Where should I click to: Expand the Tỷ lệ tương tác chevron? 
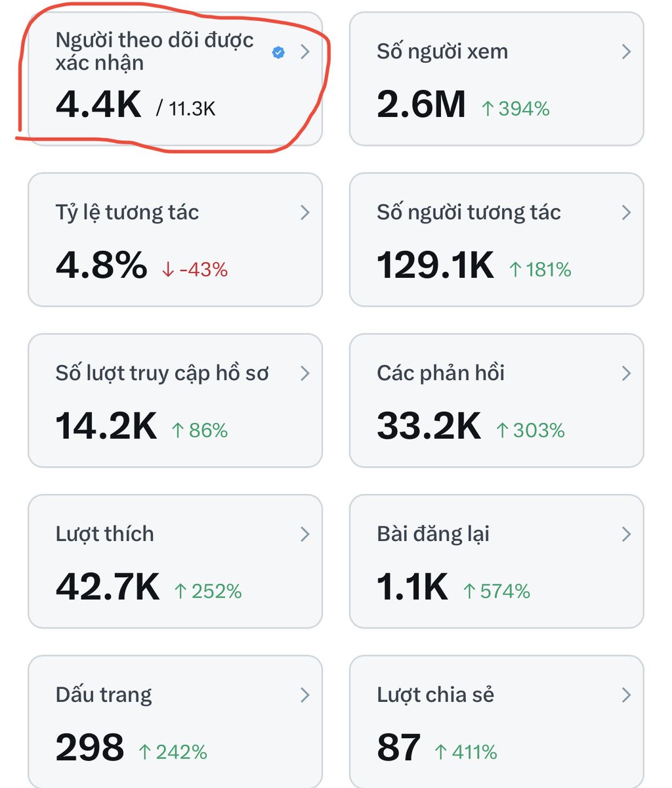point(304,213)
